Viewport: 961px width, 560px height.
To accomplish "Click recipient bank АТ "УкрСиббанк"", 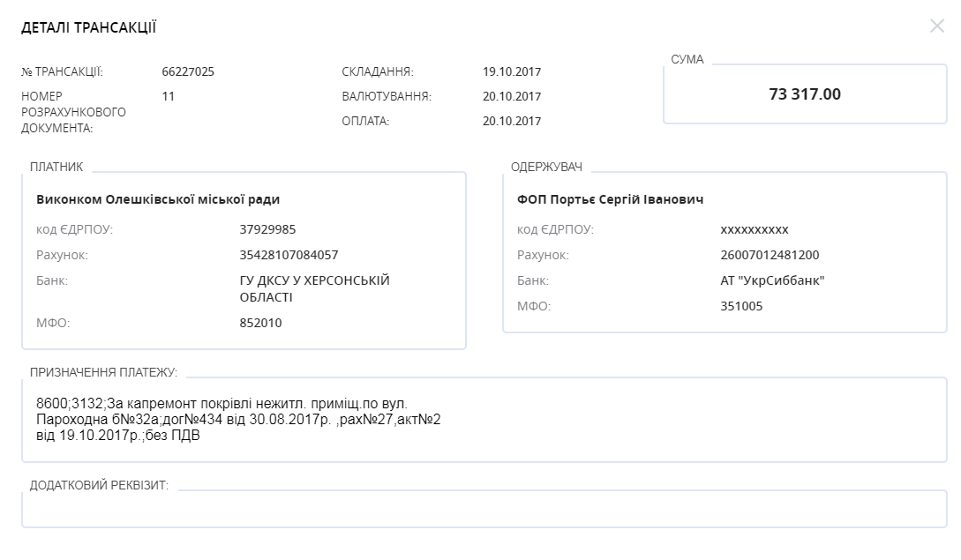I will [772, 280].
